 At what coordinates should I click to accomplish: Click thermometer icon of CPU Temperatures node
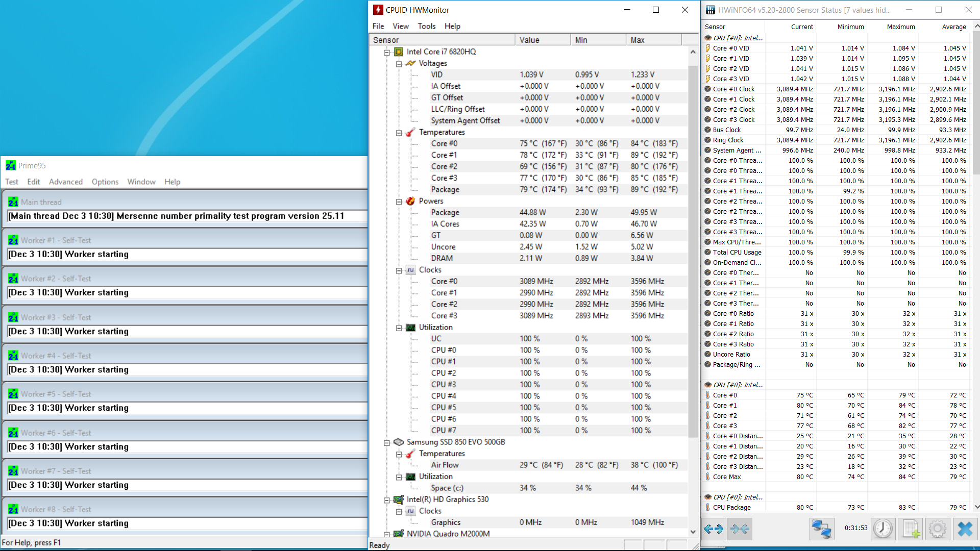[x=411, y=132]
